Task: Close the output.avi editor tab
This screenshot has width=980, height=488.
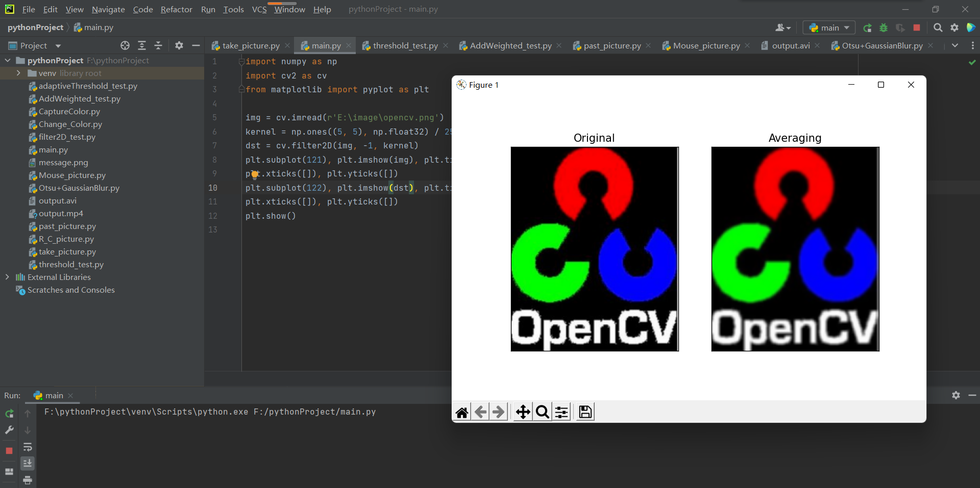Action: 817,45
